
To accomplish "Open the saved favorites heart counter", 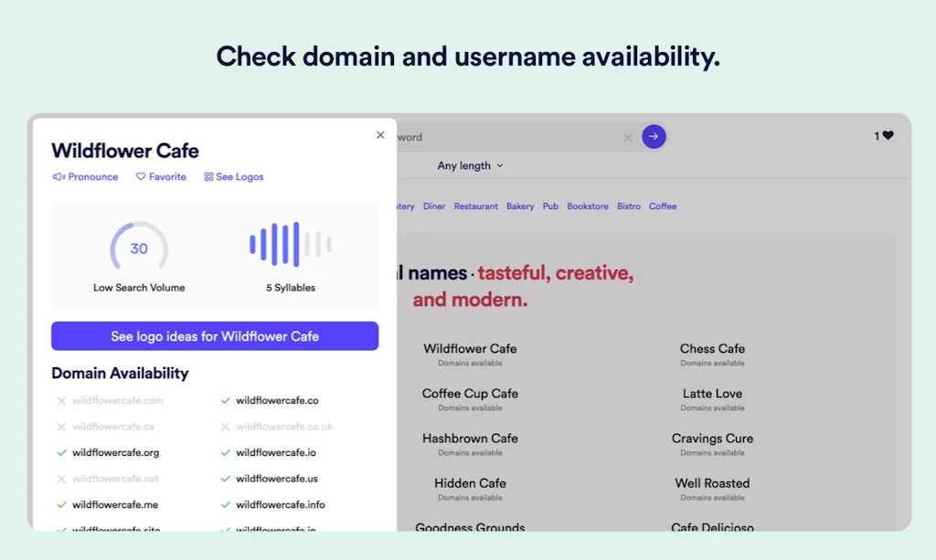I will (884, 136).
